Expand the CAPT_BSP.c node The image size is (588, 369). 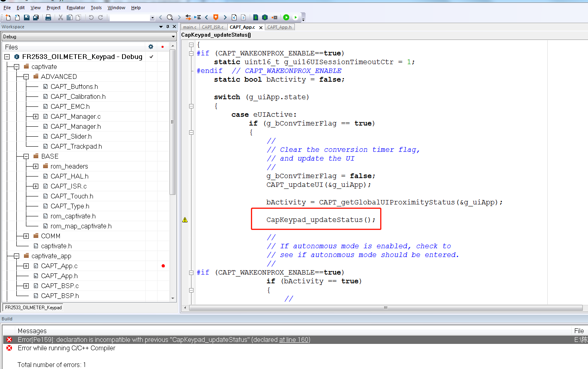click(26, 286)
